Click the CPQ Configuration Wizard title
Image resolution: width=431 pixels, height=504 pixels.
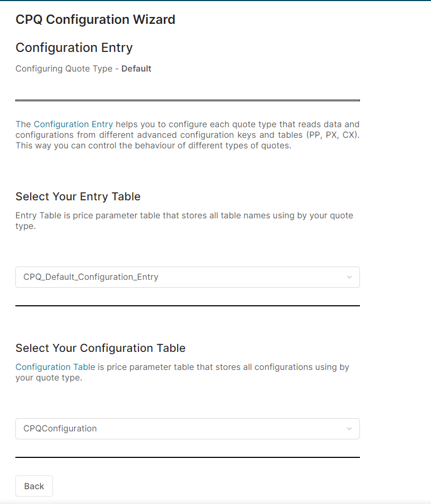(95, 20)
